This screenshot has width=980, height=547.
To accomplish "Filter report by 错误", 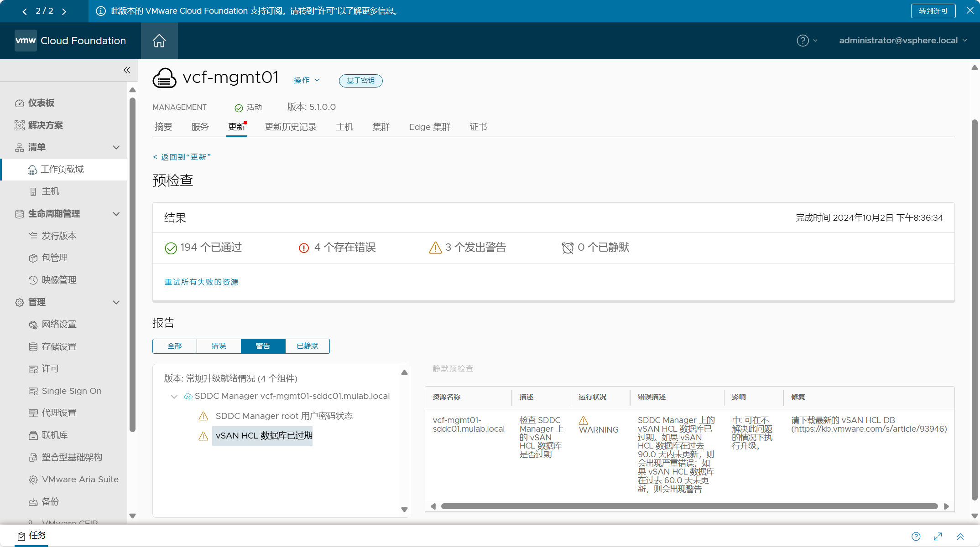I will click(219, 346).
